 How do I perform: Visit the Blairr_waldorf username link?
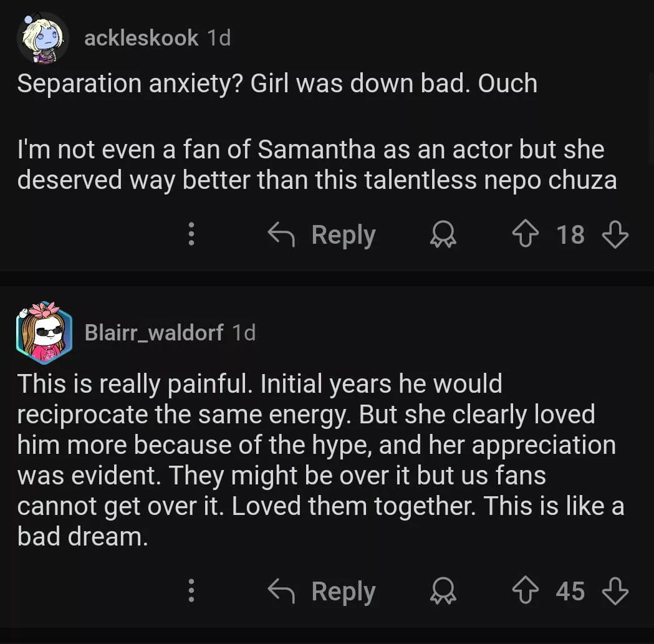tap(153, 332)
